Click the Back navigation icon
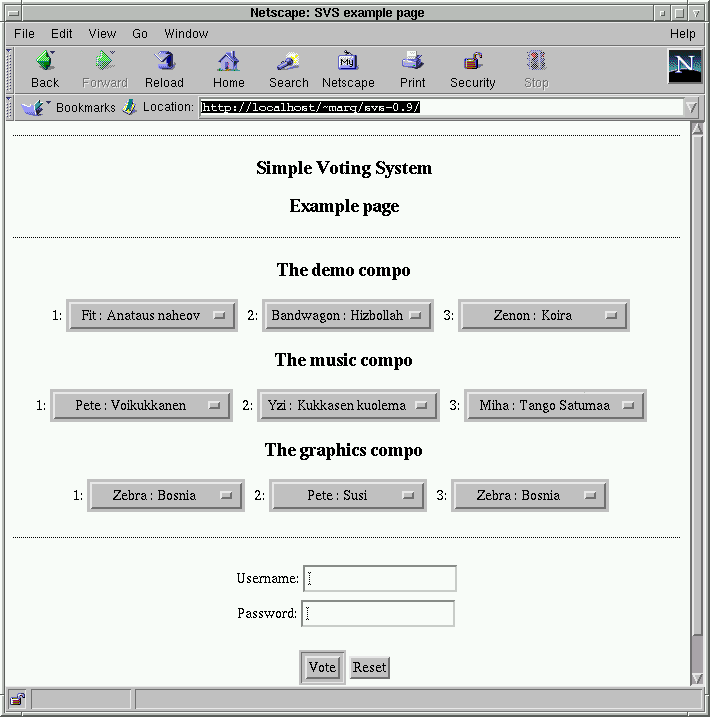Screen dimensions: 710x717 click(x=45, y=62)
